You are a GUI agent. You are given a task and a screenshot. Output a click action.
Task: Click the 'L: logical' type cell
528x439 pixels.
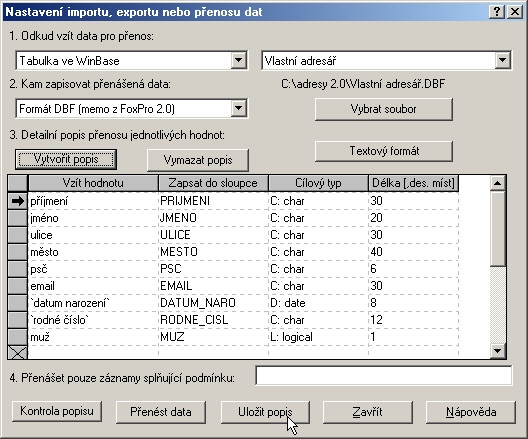coord(318,337)
